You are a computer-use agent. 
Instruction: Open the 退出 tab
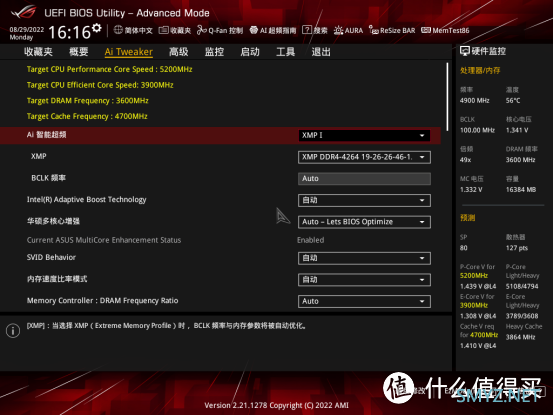pos(321,52)
